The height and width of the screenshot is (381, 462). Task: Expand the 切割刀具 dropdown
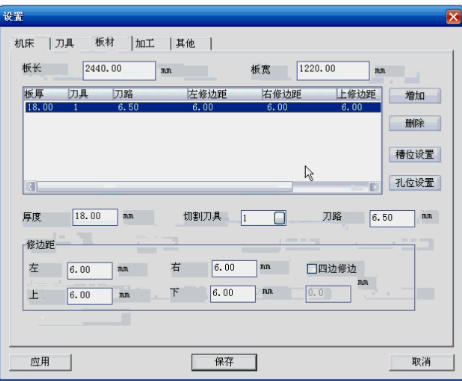pyautogui.click(x=280, y=218)
